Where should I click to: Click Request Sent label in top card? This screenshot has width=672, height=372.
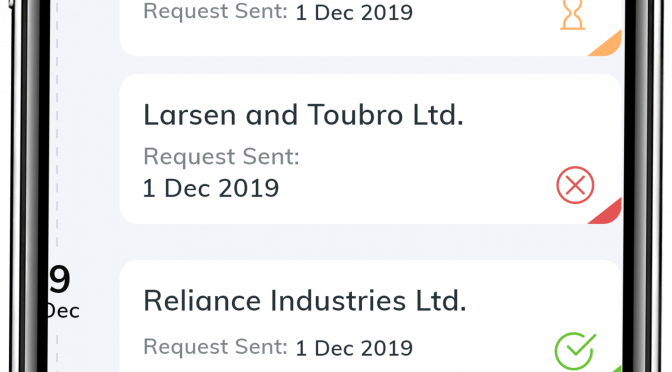pyautogui.click(x=215, y=11)
